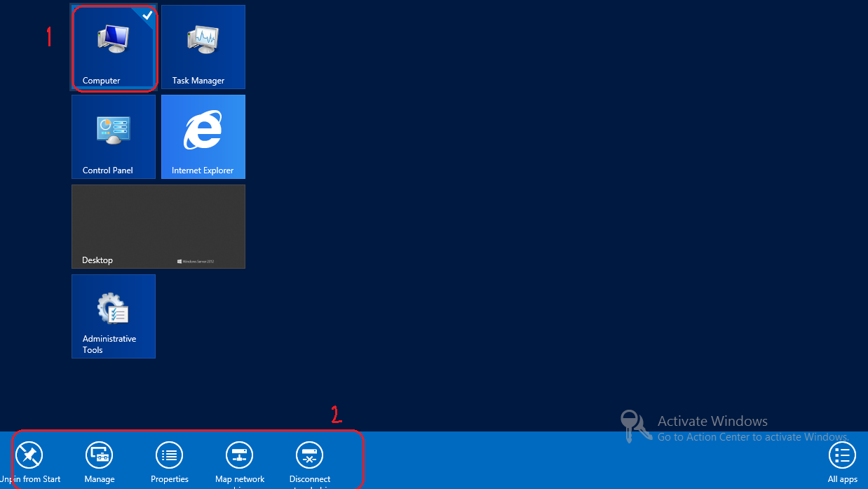Click the monitor icon in the Computer tile
868x489 pixels.
click(113, 39)
